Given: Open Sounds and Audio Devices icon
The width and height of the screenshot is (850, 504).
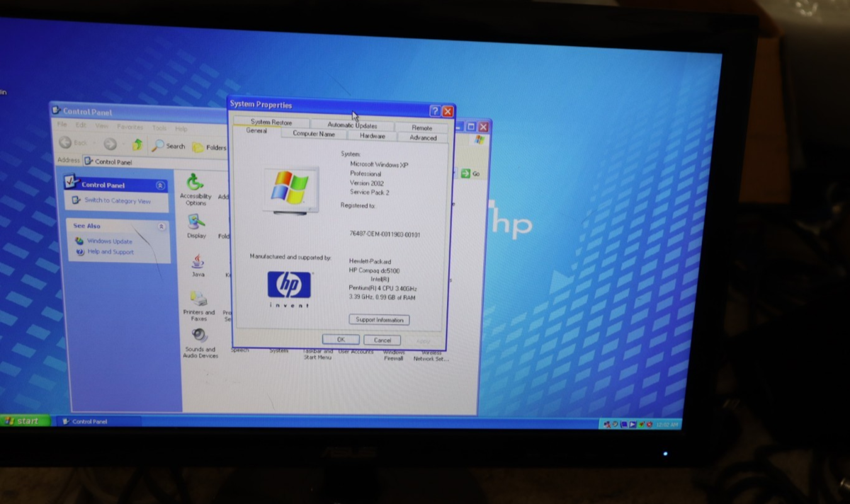Looking at the screenshot, I should pos(200,337).
